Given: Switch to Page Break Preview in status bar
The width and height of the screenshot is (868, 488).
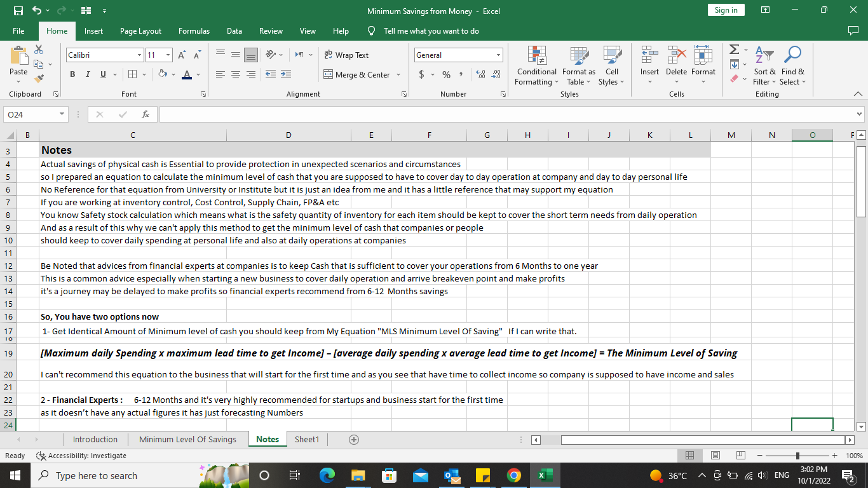Looking at the screenshot, I should click(x=740, y=456).
